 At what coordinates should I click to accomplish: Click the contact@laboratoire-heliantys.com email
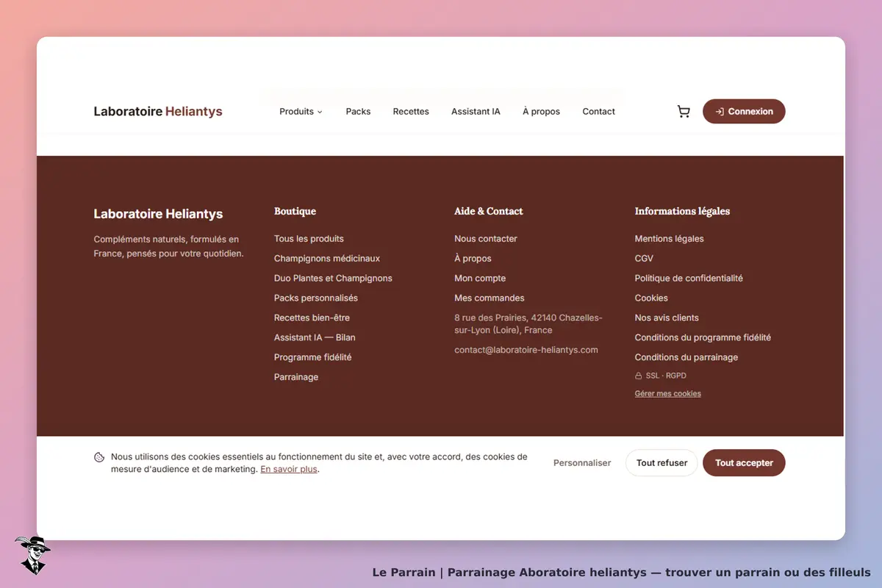(x=526, y=350)
